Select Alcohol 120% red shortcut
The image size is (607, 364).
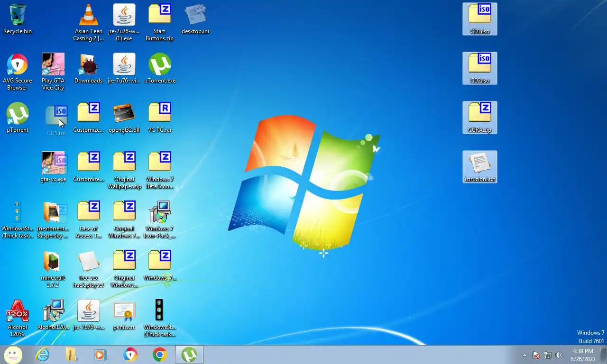click(x=18, y=318)
